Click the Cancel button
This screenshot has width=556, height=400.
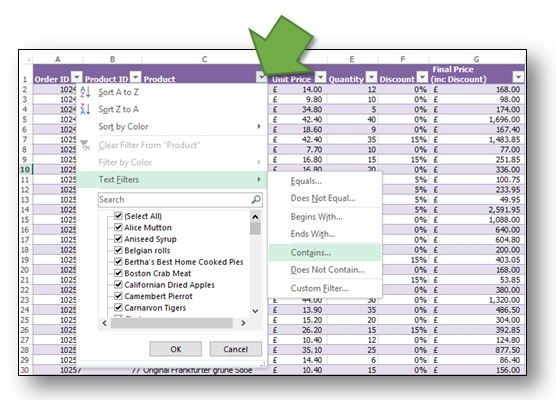(x=235, y=349)
